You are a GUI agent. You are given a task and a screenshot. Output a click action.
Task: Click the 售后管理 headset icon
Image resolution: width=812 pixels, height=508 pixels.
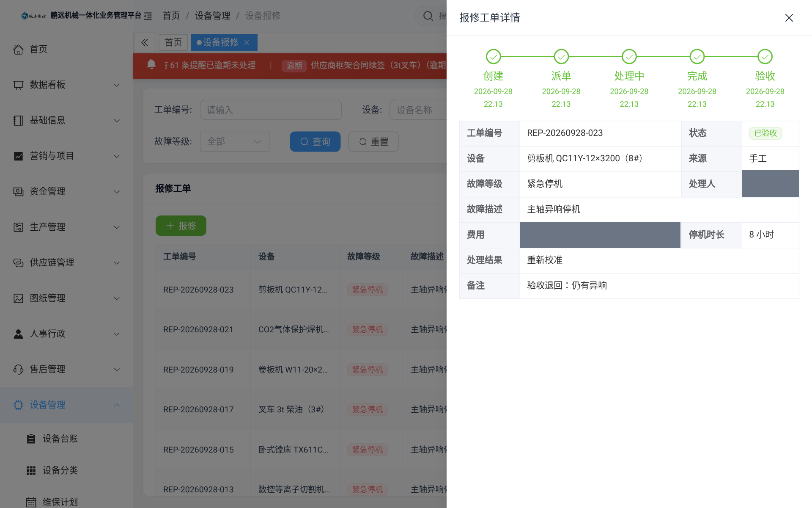point(18,369)
